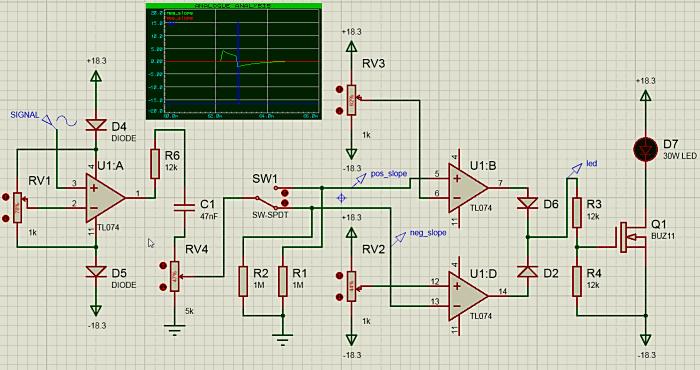700x370 pixels.
Task: Click the Analogue Analysis graph title bar
Action: click(x=234, y=6)
